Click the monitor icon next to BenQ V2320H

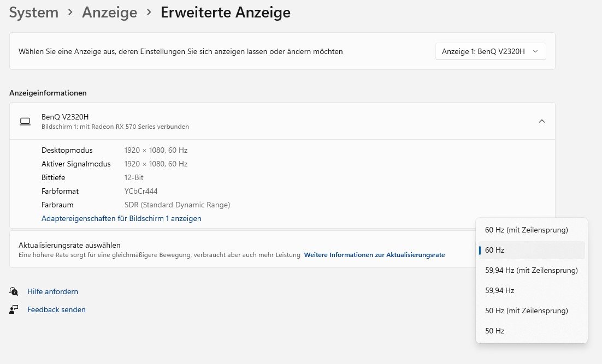25,122
